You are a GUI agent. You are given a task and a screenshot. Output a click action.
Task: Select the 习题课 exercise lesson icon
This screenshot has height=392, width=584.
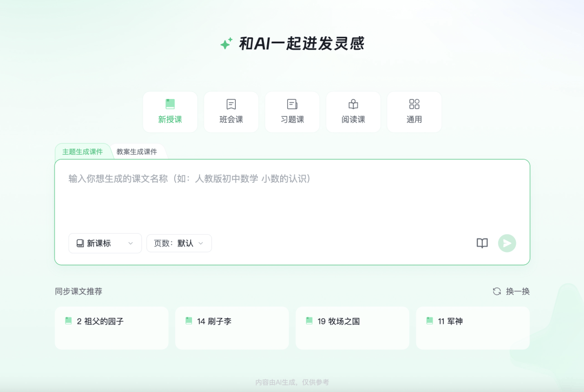click(x=292, y=104)
